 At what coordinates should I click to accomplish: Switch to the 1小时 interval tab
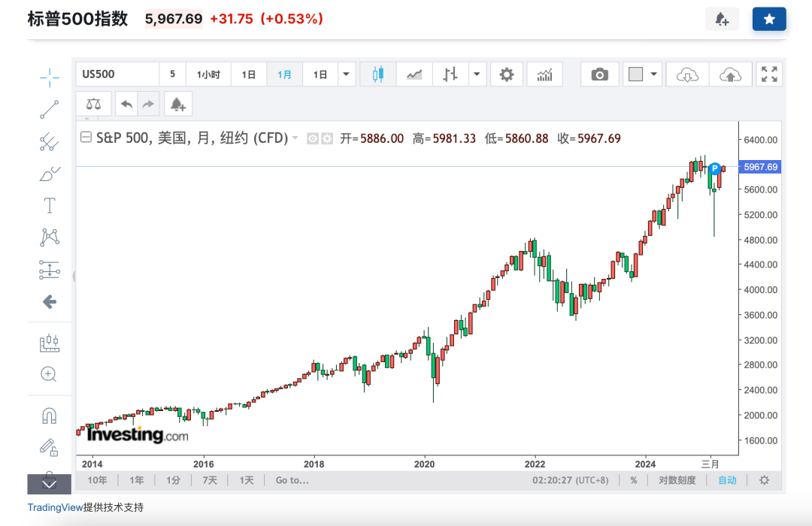pos(208,74)
